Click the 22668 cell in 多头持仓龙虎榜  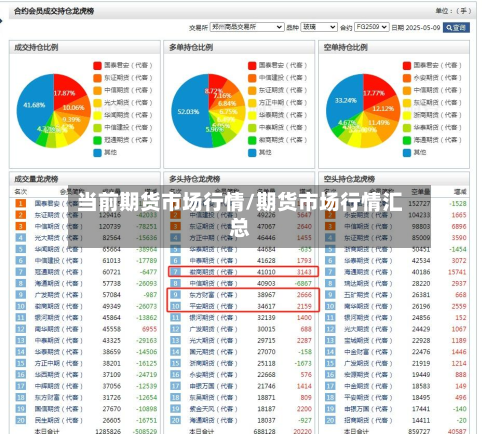point(266,375)
